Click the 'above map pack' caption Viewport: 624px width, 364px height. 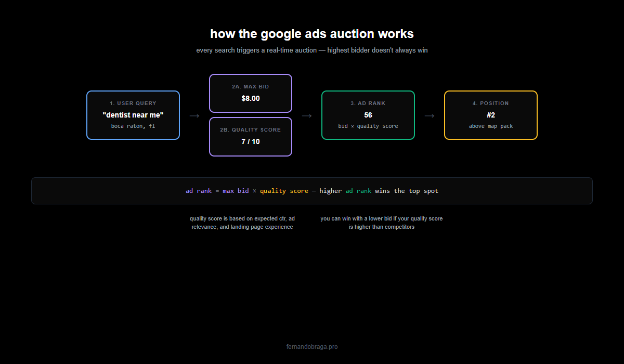pyautogui.click(x=491, y=126)
